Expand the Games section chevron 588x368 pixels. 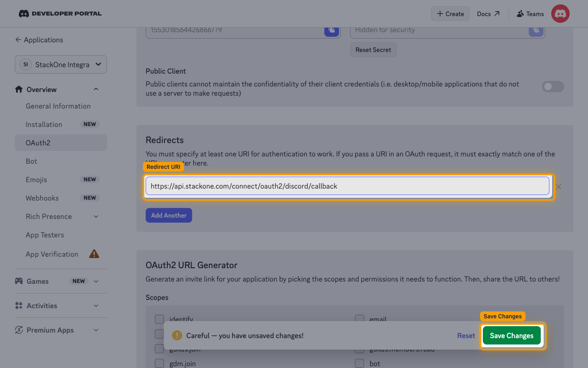(96, 281)
